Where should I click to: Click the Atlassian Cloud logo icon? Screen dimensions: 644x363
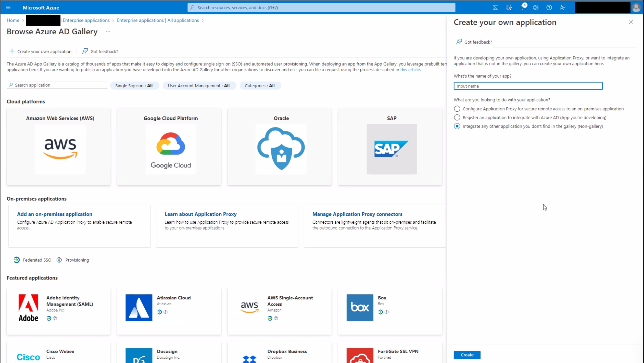(139, 307)
